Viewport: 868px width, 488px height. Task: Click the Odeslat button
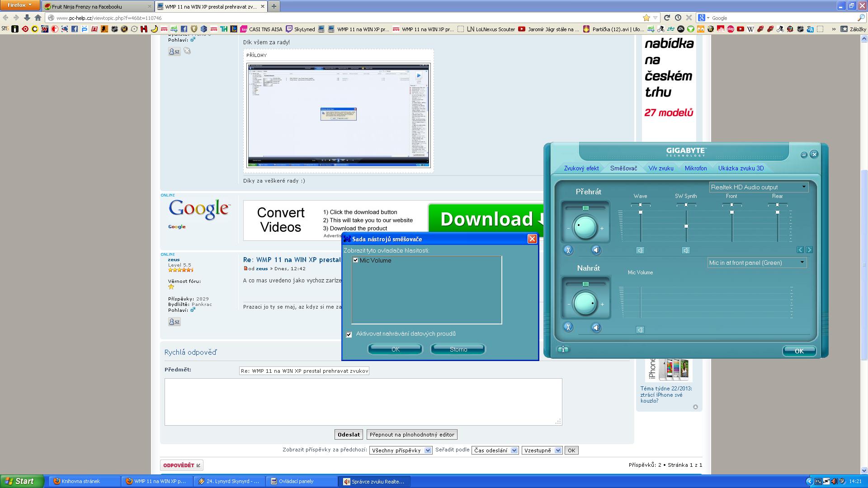click(x=349, y=435)
